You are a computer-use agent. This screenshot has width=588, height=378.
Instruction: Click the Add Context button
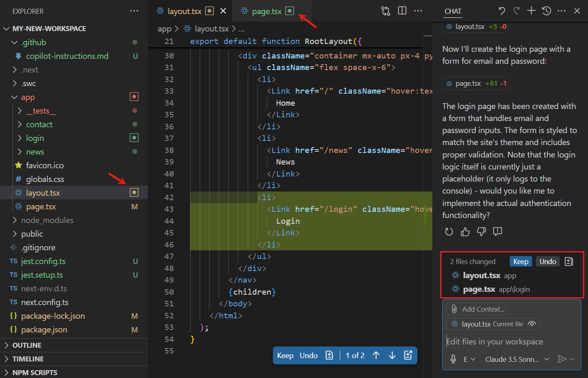(x=477, y=309)
